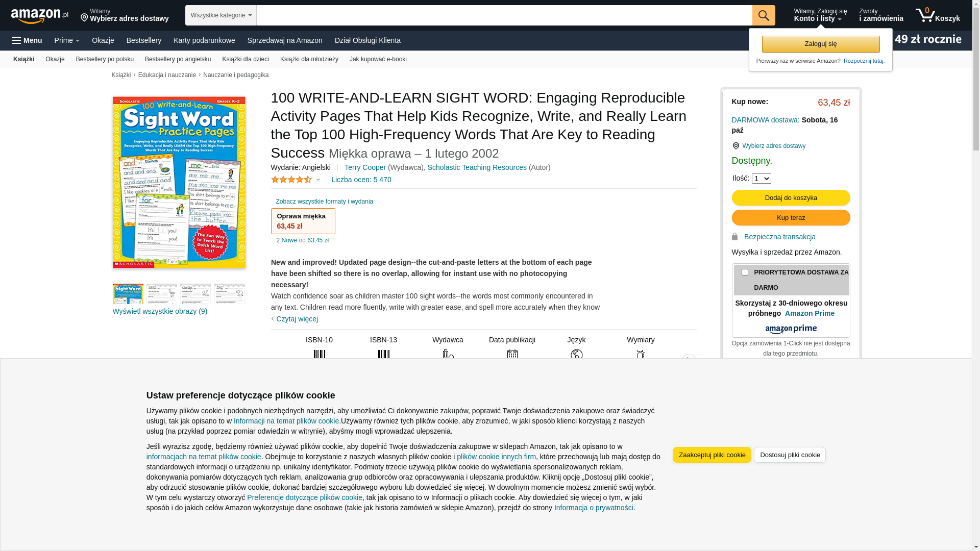
Task: Accept cookies with Zaakceptuj pliki cookie
Action: 712,455
